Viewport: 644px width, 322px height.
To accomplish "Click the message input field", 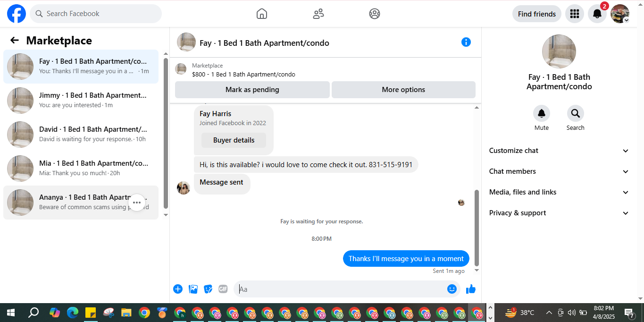I will [341, 289].
